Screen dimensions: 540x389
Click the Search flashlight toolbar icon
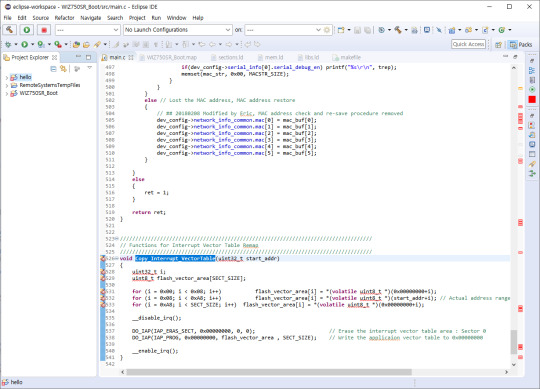(97, 44)
